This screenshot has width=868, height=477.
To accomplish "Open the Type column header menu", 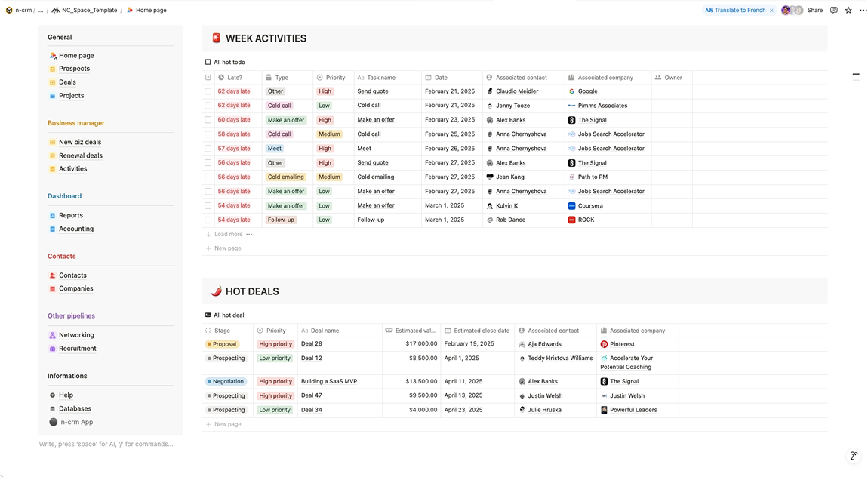I will tap(287, 78).
